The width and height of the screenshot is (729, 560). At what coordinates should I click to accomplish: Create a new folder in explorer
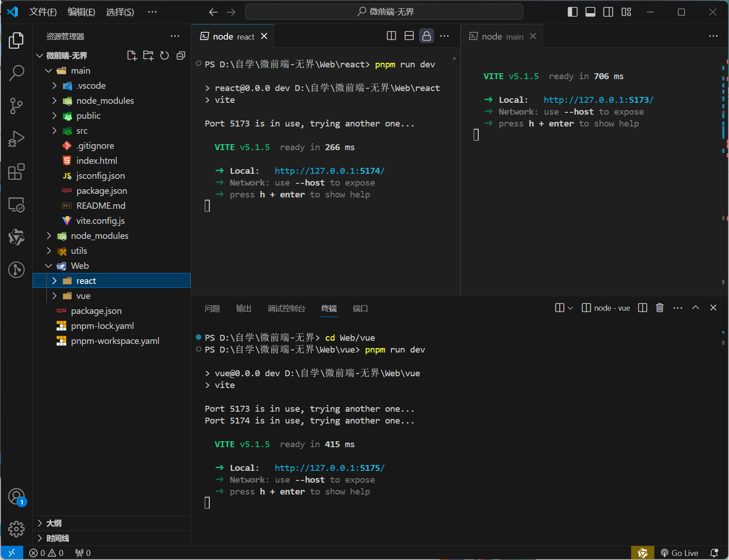pyautogui.click(x=148, y=55)
